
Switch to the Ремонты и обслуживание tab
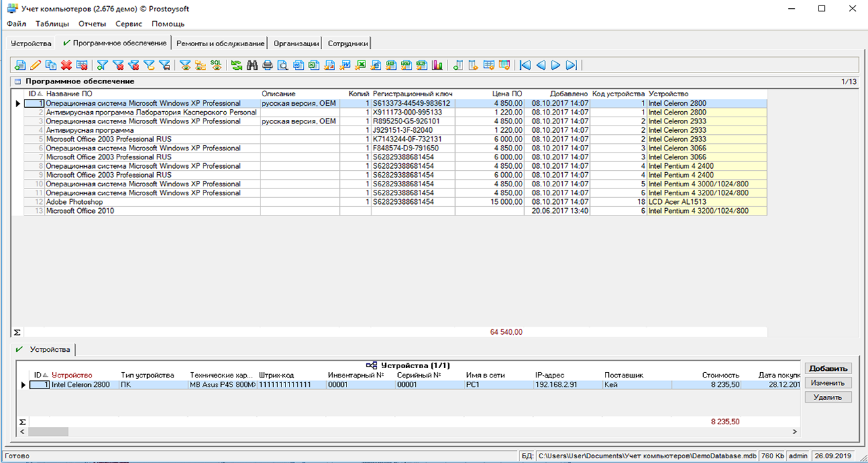pyautogui.click(x=220, y=43)
